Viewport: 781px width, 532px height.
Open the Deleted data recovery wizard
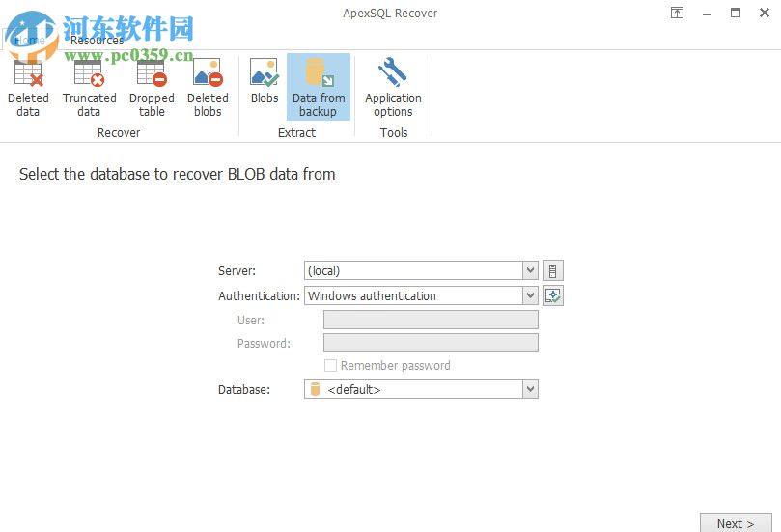tap(28, 88)
